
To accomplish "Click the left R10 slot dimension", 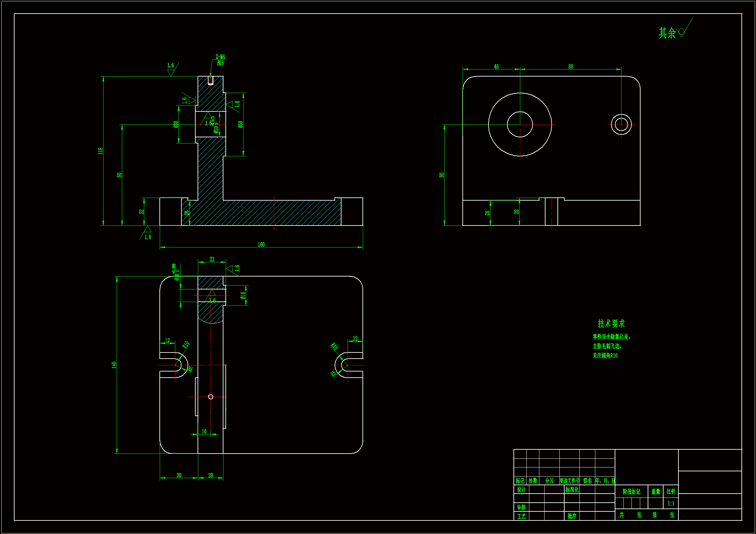I will pyautogui.click(x=186, y=345).
